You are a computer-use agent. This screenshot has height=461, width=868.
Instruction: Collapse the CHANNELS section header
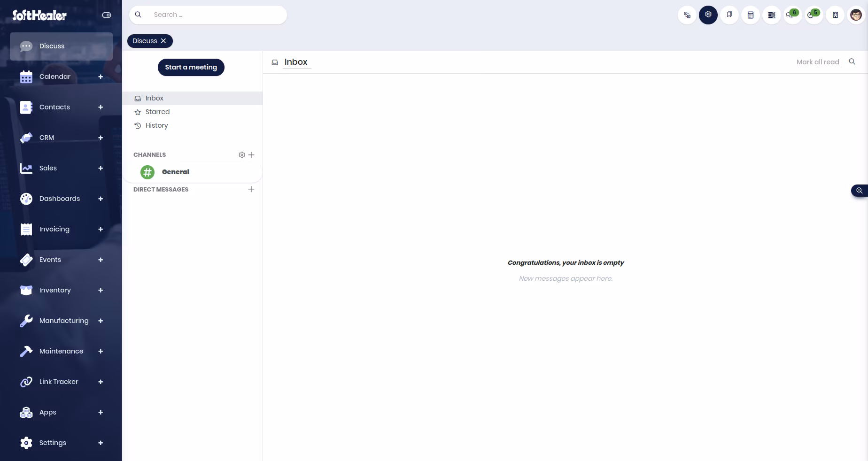[x=149, y=154]
